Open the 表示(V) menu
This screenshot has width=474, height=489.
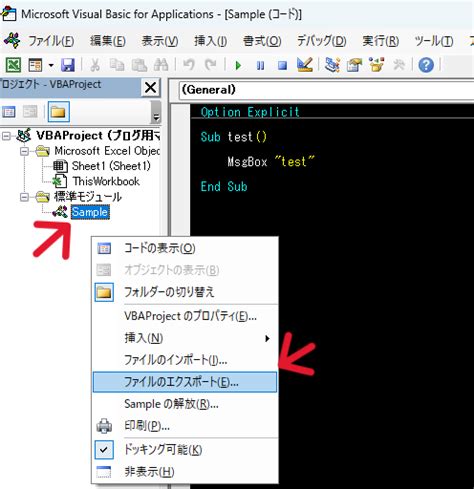pos(160,41)
